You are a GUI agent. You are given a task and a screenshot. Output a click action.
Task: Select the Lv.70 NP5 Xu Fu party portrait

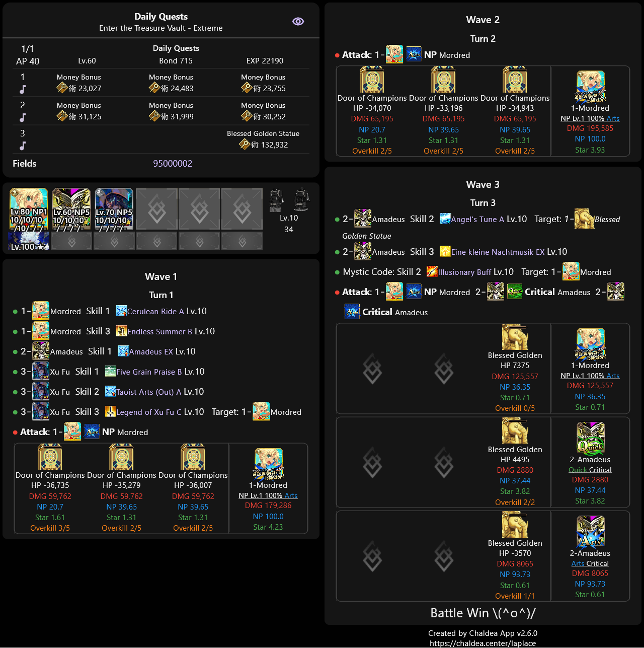click(x=114, y=209)
